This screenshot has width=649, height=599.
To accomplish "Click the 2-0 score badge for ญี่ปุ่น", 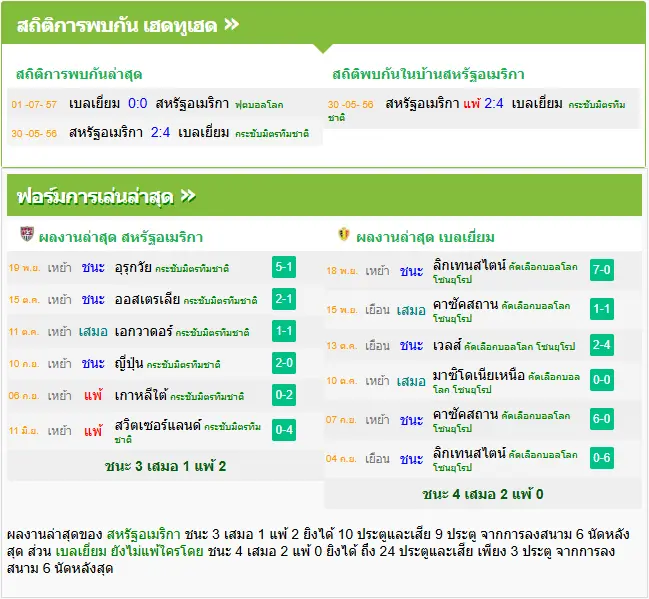I will click(x=284, y=363).
